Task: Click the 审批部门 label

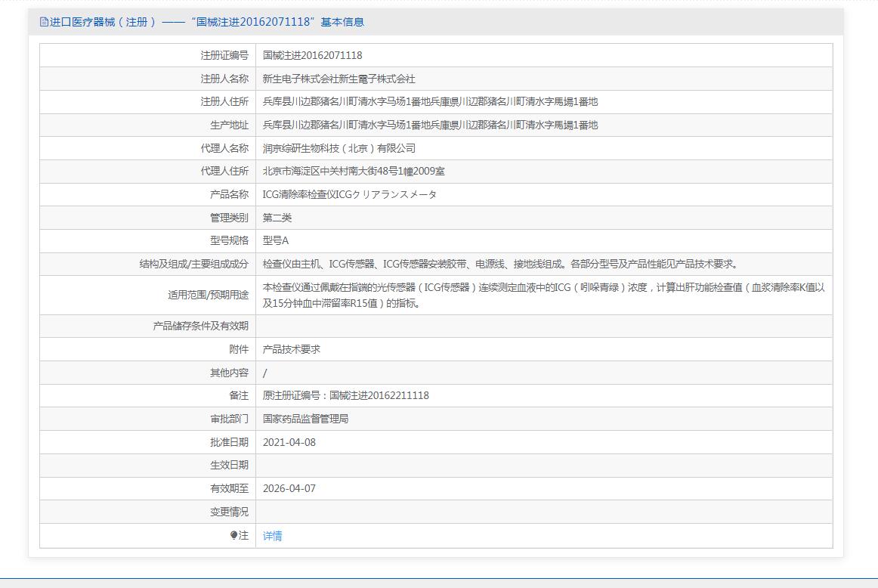Action: tap(230, 419)
